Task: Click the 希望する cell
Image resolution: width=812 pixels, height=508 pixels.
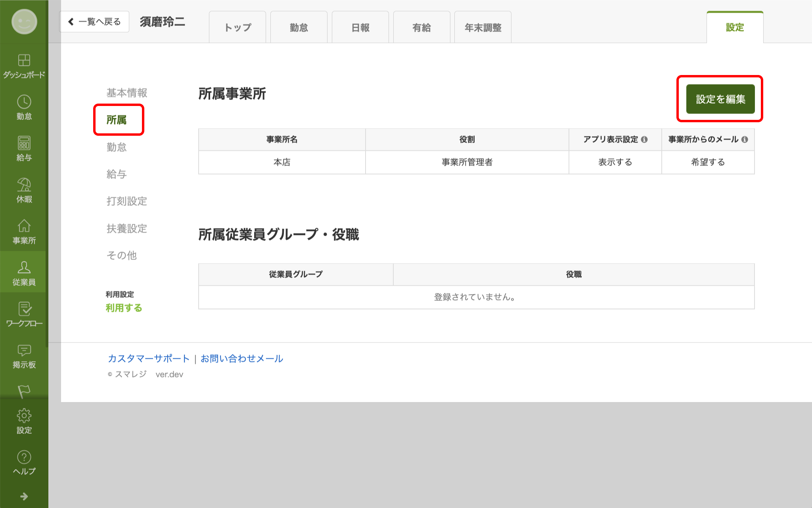Action: 708,162
